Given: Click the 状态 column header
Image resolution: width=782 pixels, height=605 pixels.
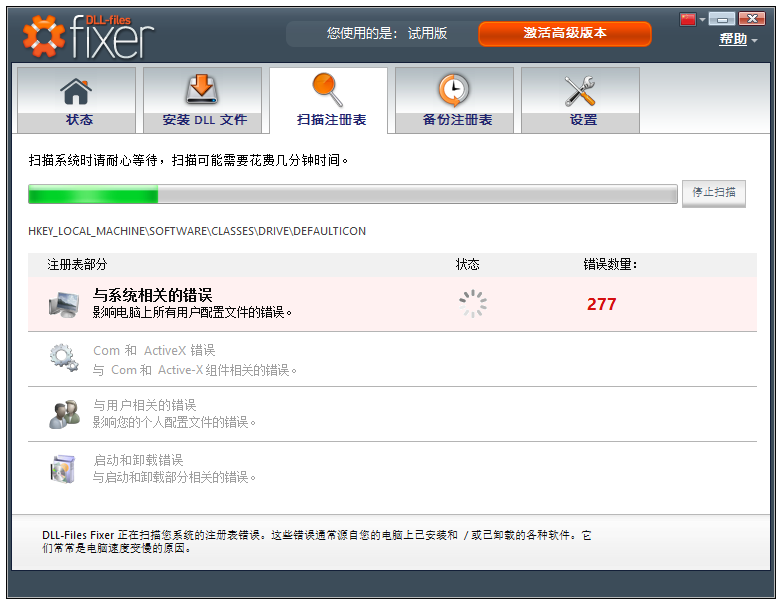Looking at the screenshot, I should tap(467, 264).
